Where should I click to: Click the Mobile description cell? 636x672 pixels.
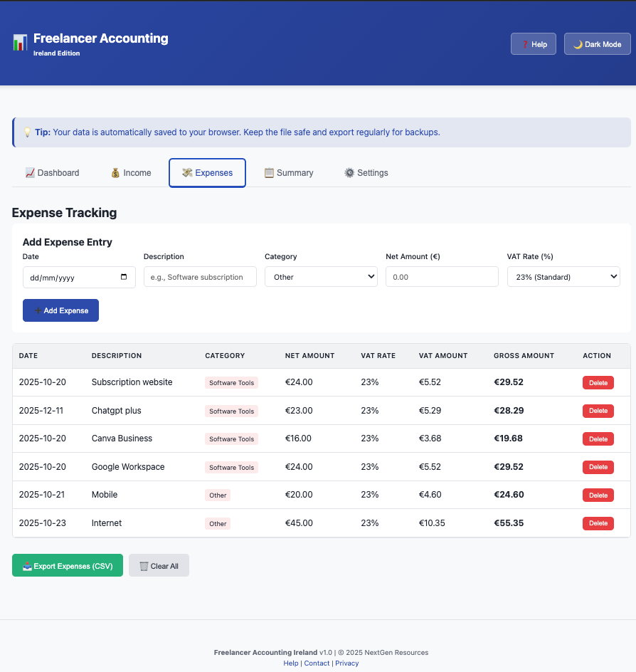tap(105, 494)
